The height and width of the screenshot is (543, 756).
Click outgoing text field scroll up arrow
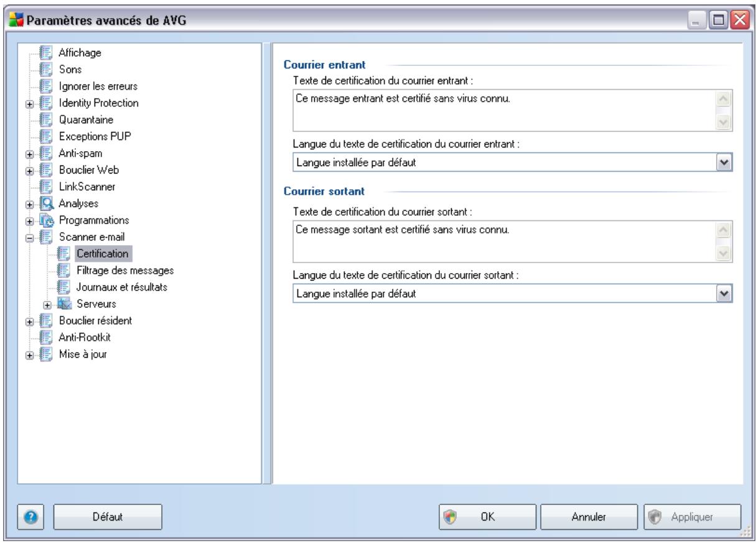pos(724,230)
